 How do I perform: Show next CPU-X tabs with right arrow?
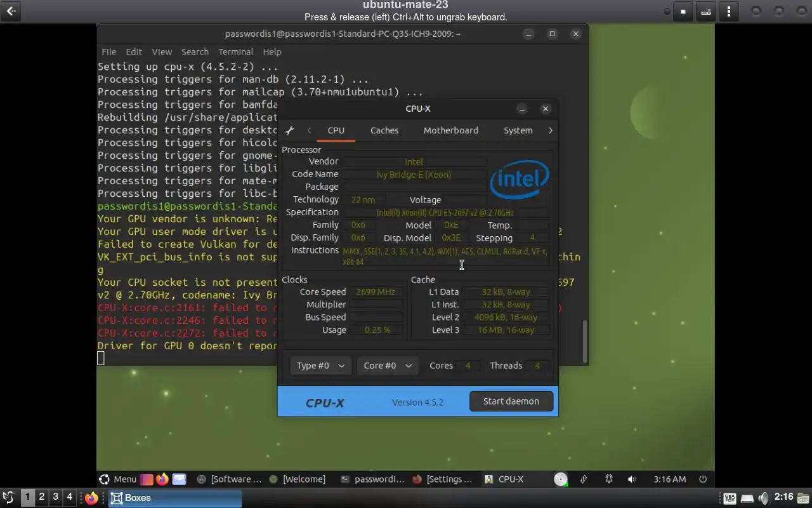click(550, 130)
